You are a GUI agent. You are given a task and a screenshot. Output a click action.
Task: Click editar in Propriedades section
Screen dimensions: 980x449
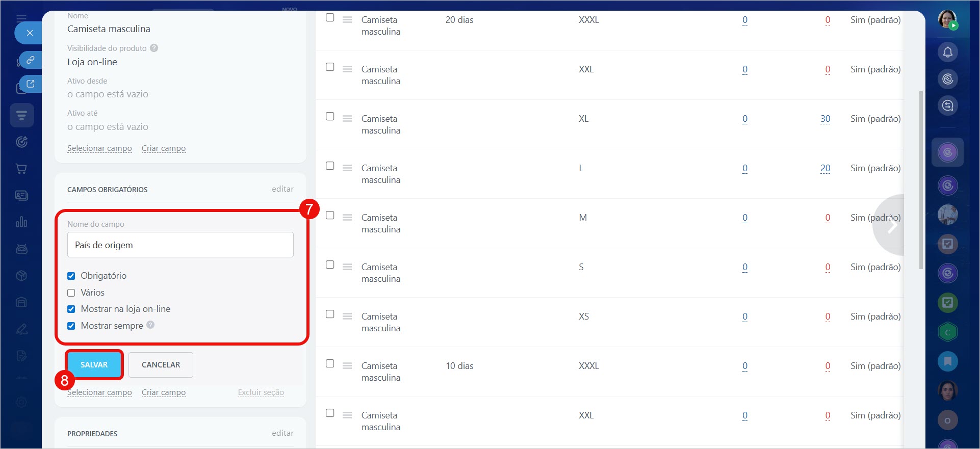tap(282, 433)
